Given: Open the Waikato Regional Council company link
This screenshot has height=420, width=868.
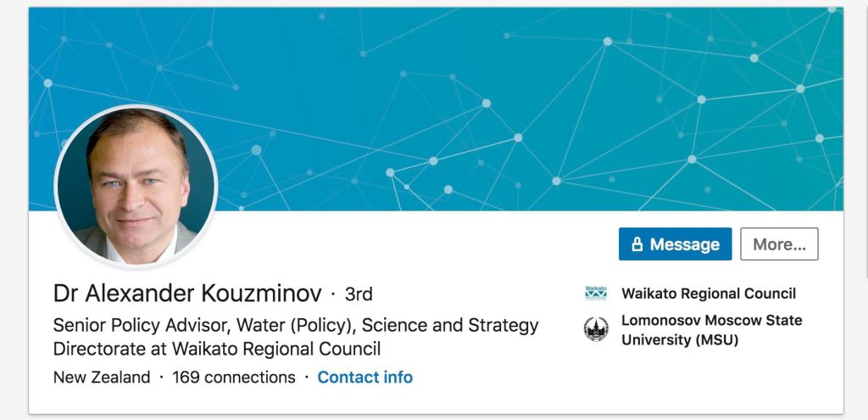Looking at the screenshot, I should coord(709,294).
